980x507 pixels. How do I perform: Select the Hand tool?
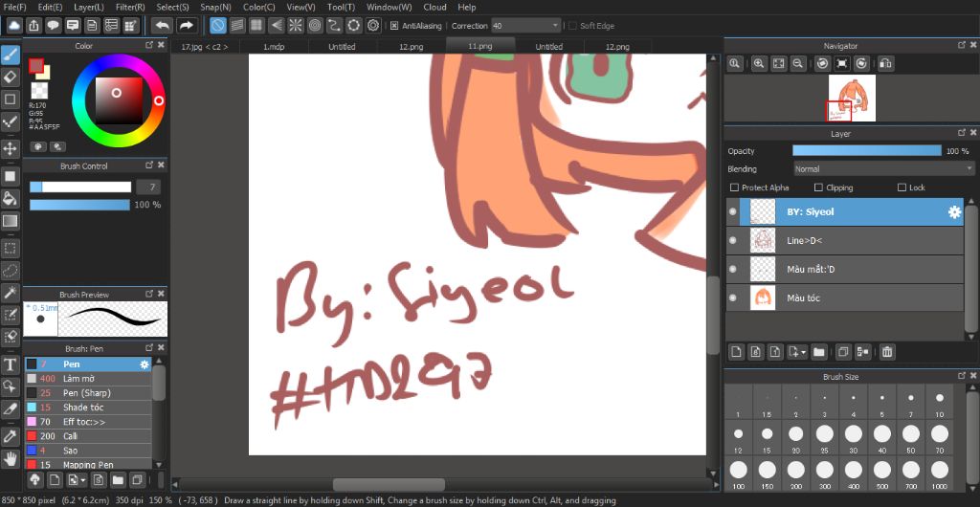(x=10, y=459)
